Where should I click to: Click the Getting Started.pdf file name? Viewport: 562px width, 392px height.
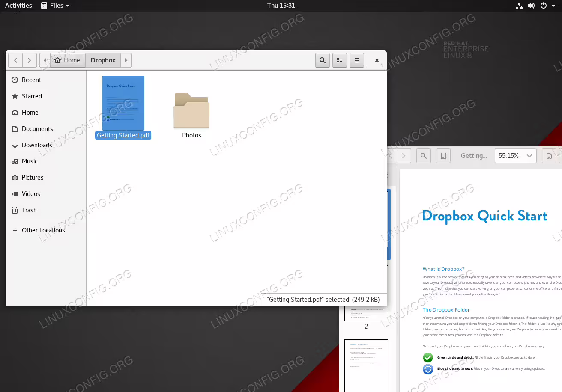coord(123,135)
